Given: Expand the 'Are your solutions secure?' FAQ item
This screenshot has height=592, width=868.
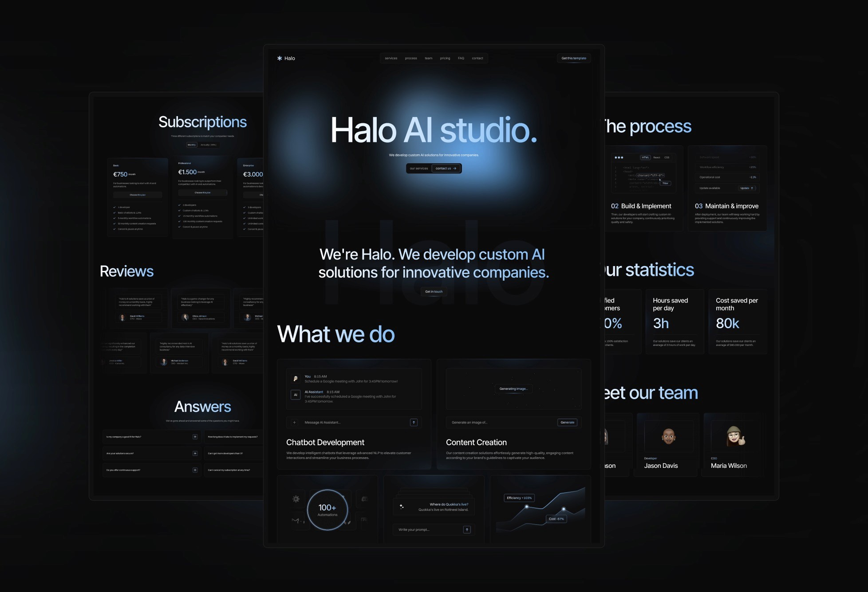Looking at the screenshot, I should pos(195,453).
